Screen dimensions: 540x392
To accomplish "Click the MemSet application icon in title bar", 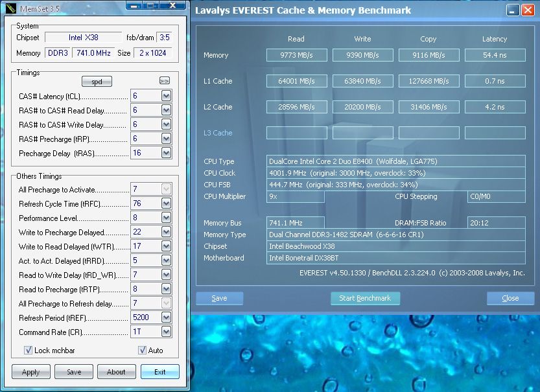I will [x=10, y=8].
